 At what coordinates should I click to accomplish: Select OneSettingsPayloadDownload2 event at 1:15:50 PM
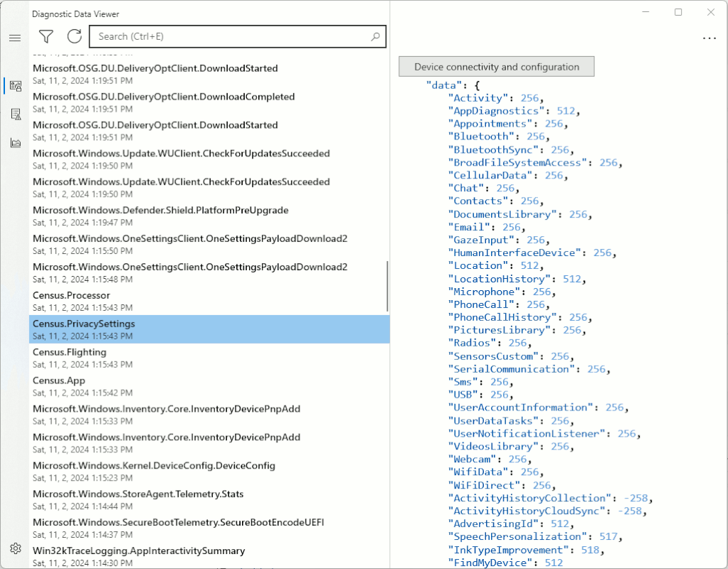(x=209, y=244)
